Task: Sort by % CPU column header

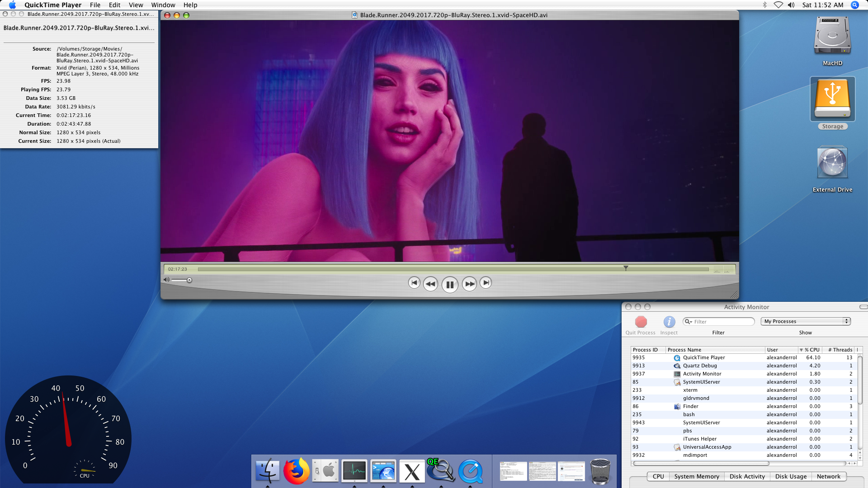Action: [x=810, y=350]
